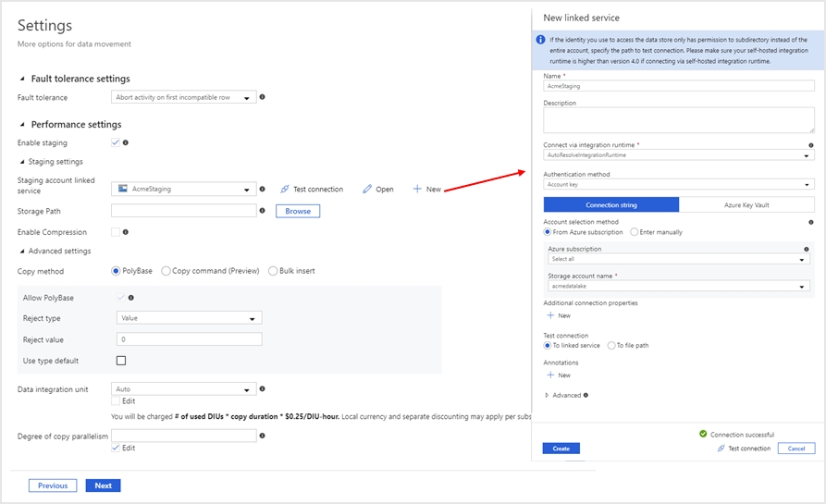Collapse Staging settings section
826x504 pixels.
(22, 162)
